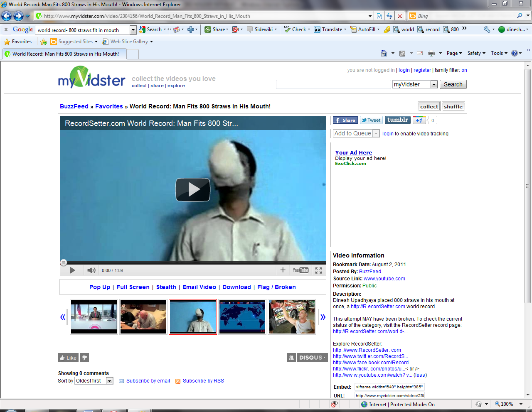This screenshot has width=532, height=412.
Task: Click the video progress bar handle
Action: [x=64, y=262]
